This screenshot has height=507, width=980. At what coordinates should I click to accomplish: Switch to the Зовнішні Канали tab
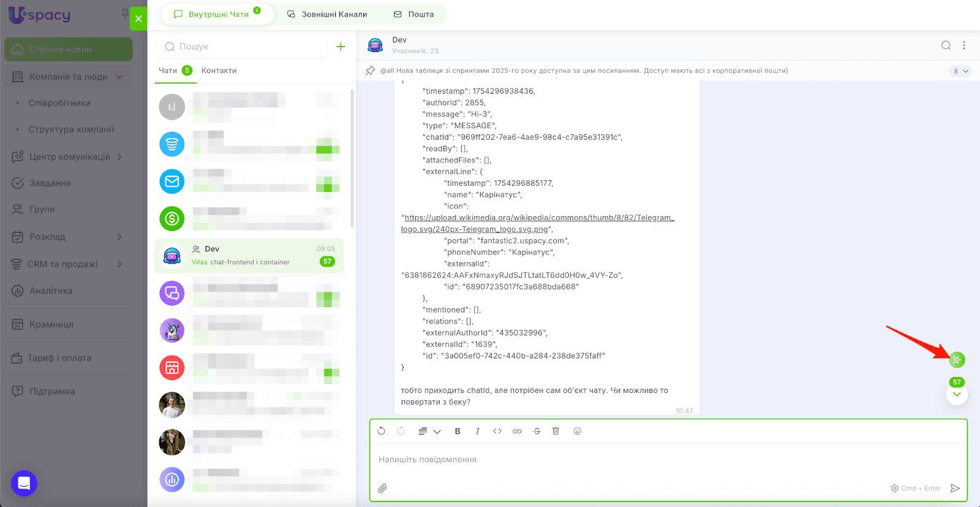[327, 14]
